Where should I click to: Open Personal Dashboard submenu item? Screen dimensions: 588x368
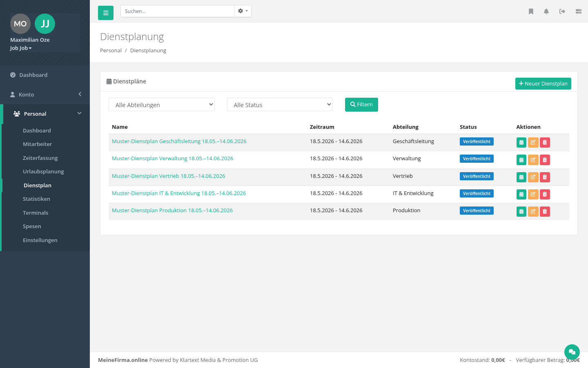coord(37,130)
